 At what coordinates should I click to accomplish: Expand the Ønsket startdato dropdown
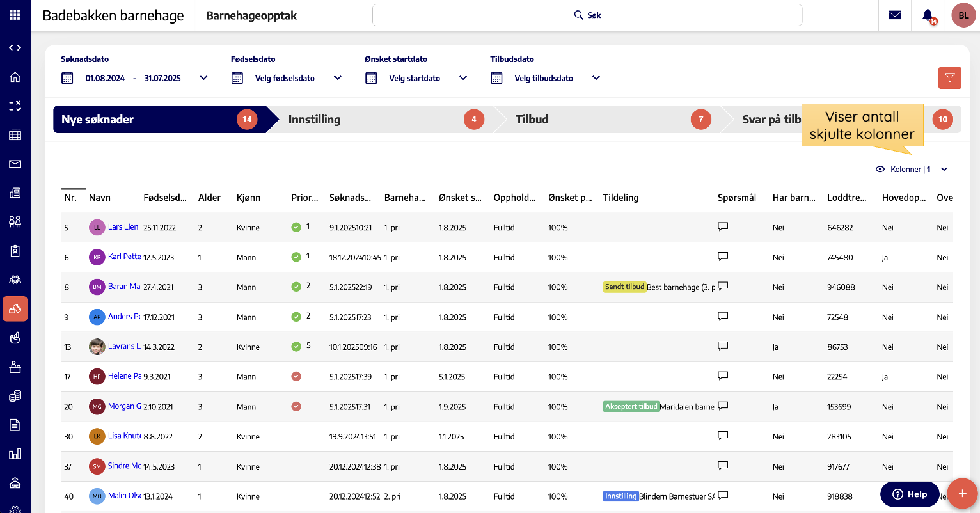463,78
